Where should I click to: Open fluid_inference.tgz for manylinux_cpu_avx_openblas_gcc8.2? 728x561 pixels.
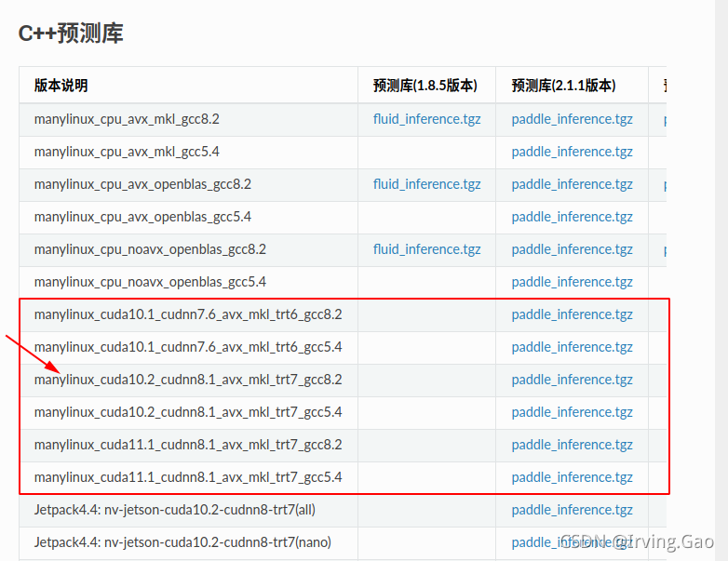(426, 185)
